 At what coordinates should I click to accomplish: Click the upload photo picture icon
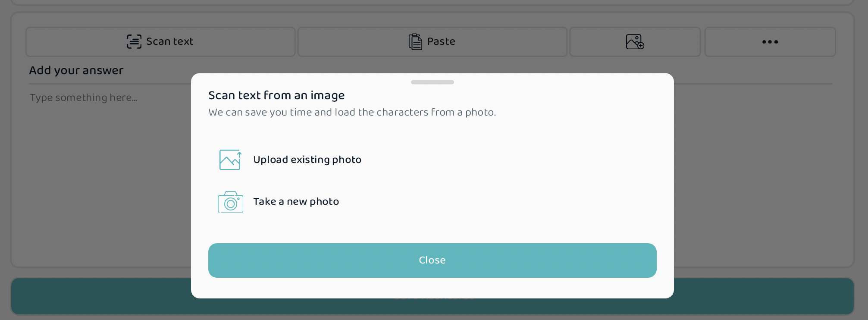click(230, 160)
